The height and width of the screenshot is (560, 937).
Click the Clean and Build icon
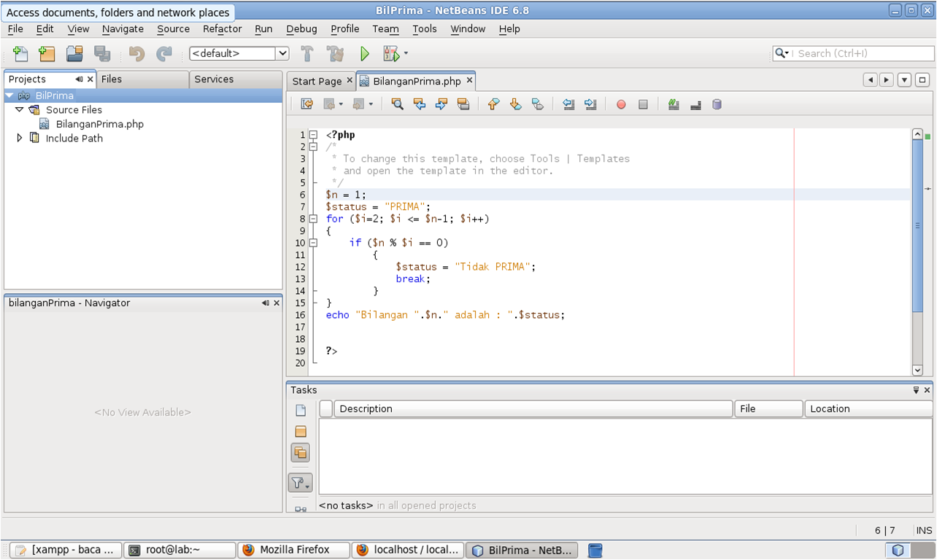tap(335, 53)
